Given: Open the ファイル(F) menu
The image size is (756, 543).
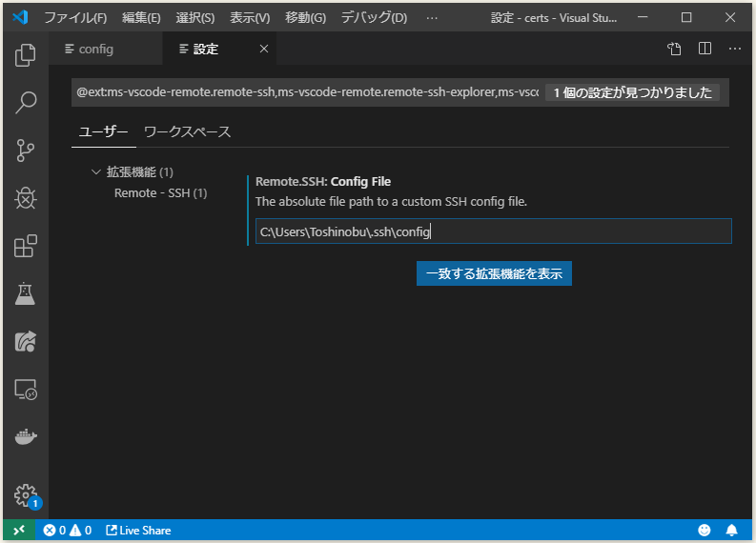Looking at the screenshot, I should click(75, 18).
